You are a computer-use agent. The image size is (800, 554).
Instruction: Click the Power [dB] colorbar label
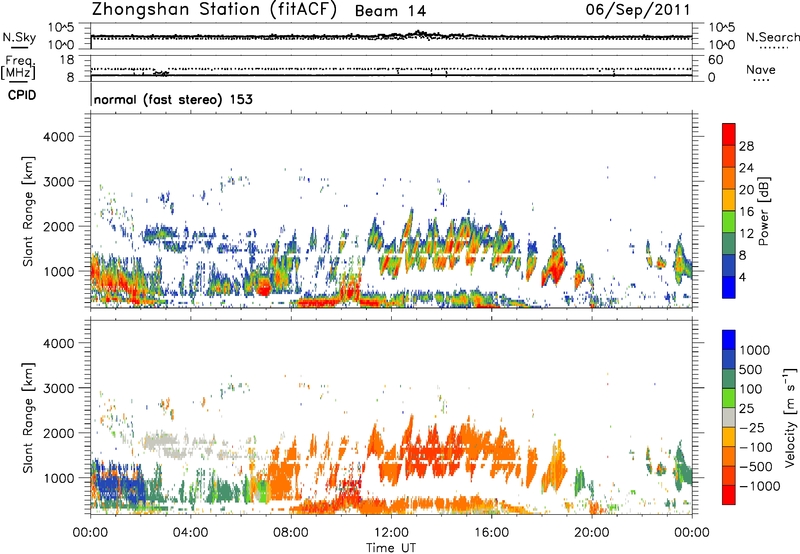(x=764, y=211)
